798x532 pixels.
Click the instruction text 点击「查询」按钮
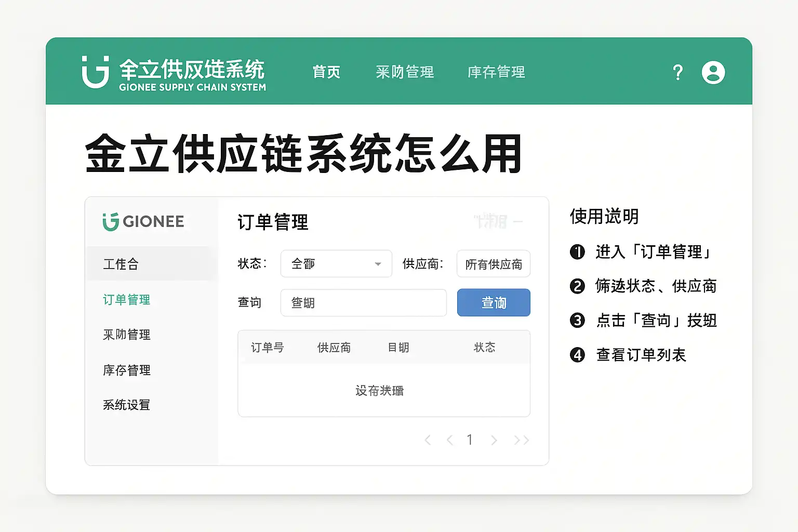657,321
